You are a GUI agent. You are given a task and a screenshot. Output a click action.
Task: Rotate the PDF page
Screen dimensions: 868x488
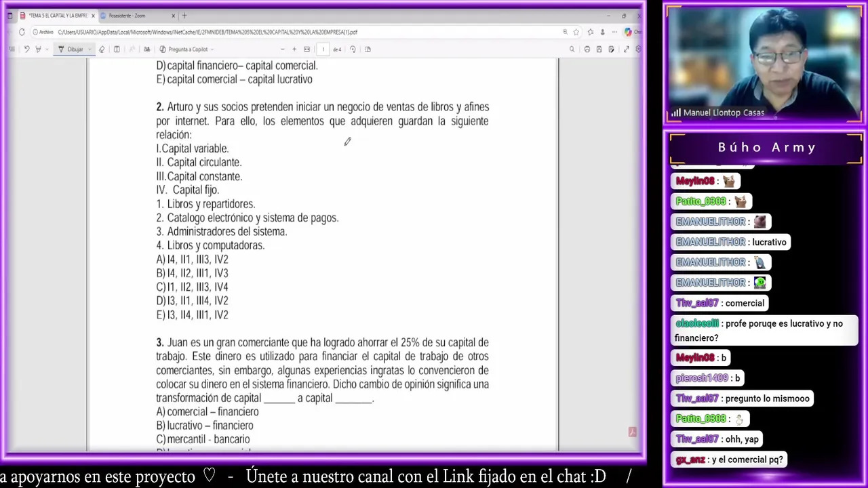(x=353, y=49)
